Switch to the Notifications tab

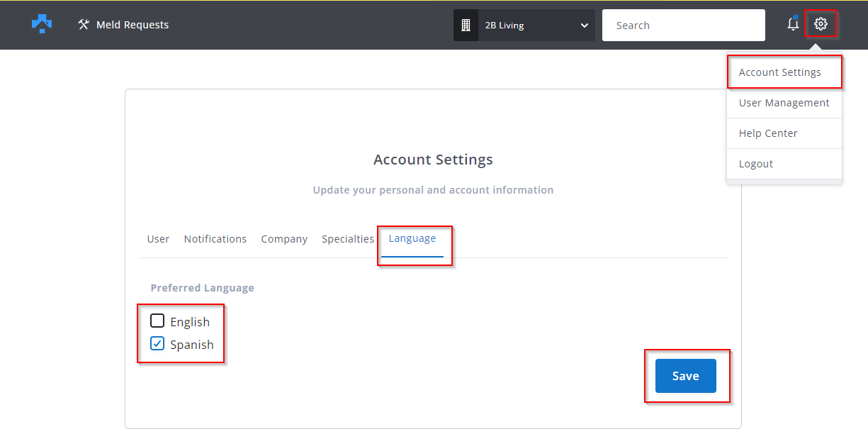pos(215,239)
